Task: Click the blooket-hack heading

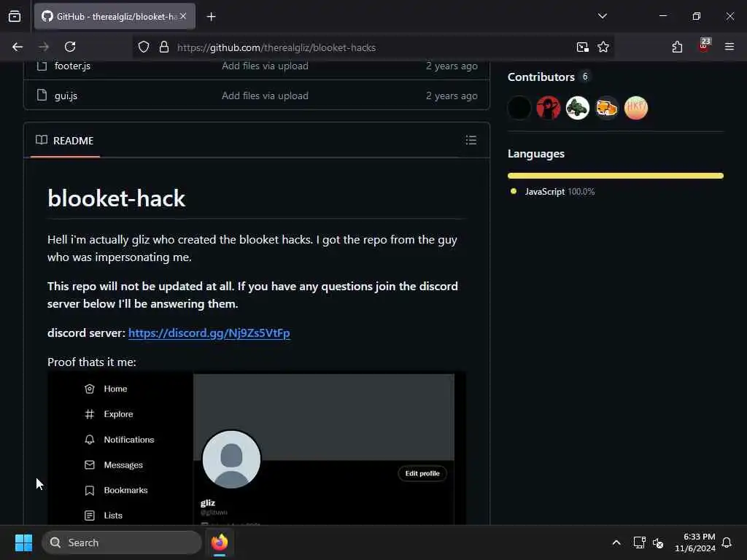Action: pos(116,198)
